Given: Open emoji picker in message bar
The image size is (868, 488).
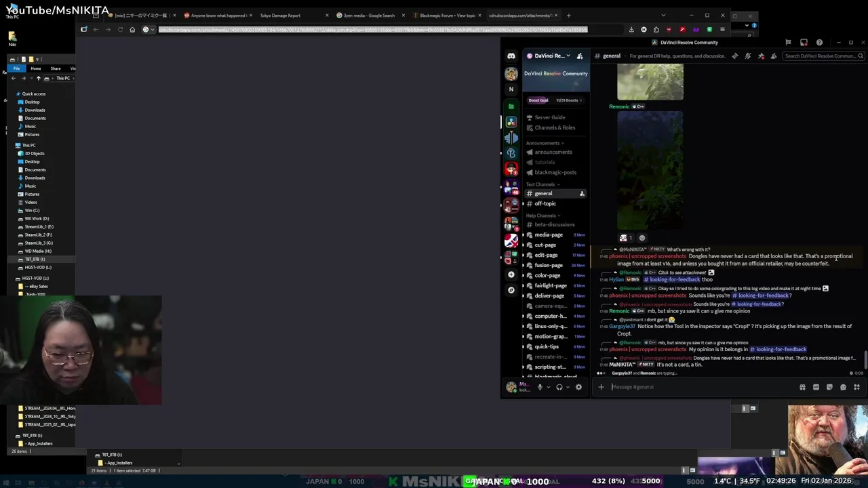Looking at the screenshot, I should [x=843, y=387].
